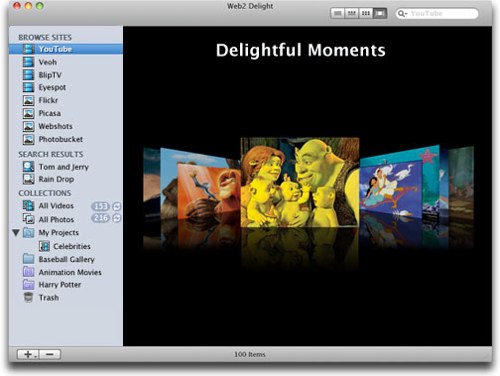Click the remove (minus) button
500x376 pixels.
50,354
